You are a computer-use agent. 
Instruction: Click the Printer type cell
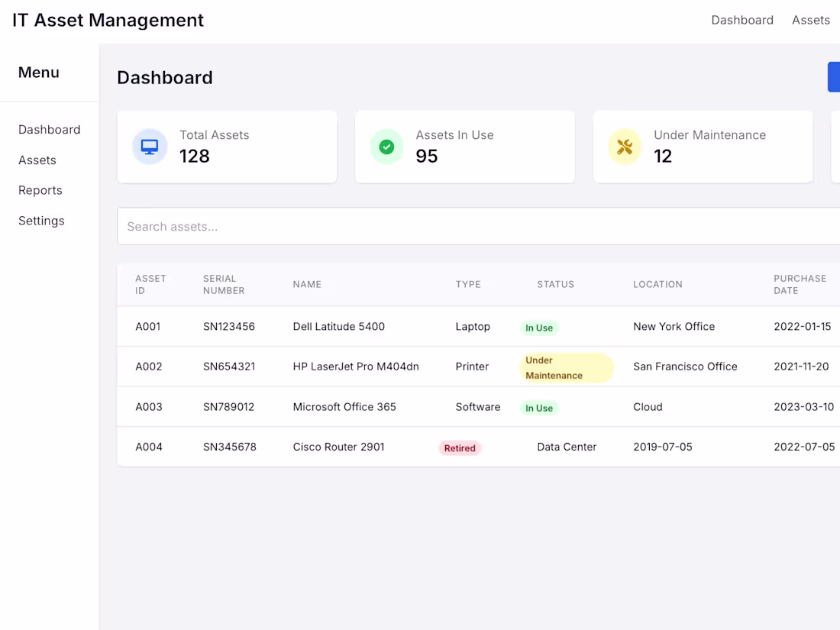472,367
